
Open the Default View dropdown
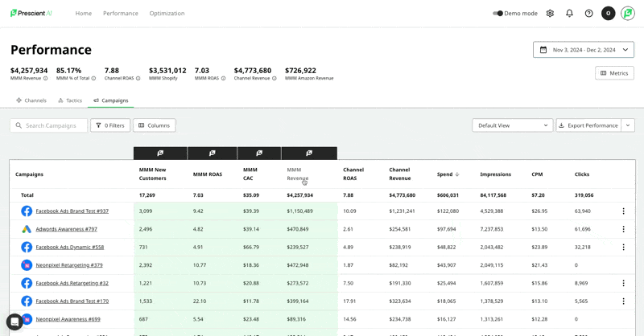pyautogui.click(x=512, y=125)
